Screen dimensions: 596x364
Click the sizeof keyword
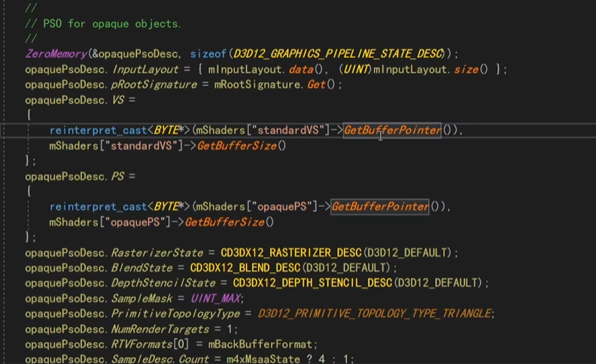(x=208, y=54)
